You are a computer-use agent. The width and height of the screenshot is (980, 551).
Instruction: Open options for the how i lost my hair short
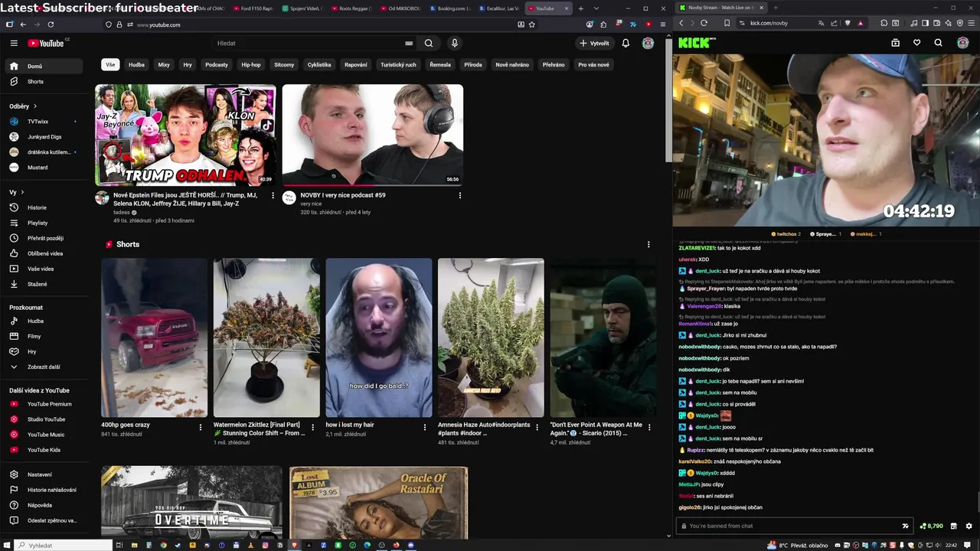click(x=425, y=427)
